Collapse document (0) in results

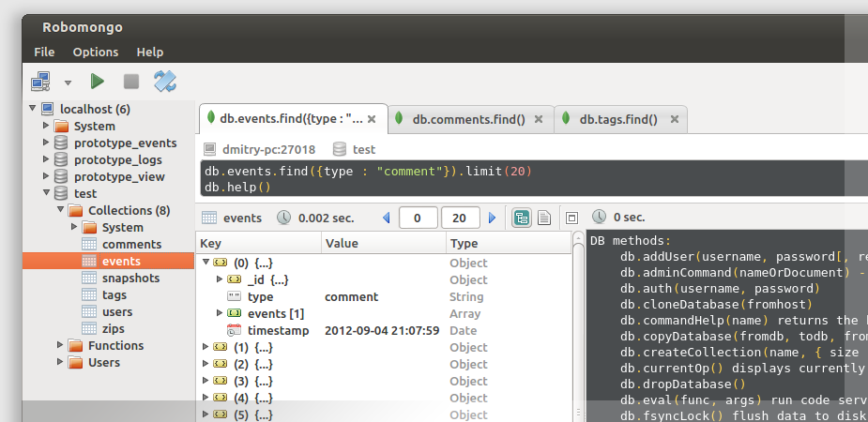click(x=206, y=263)
